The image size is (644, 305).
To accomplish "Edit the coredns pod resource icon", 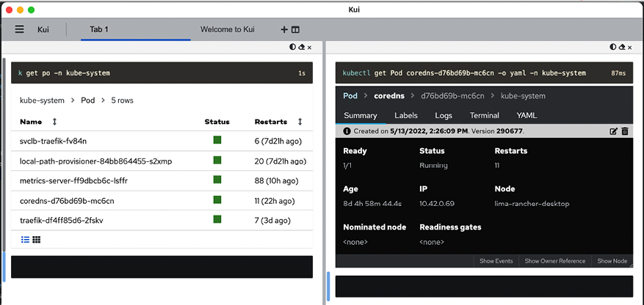I will click(x=614, y=131).
